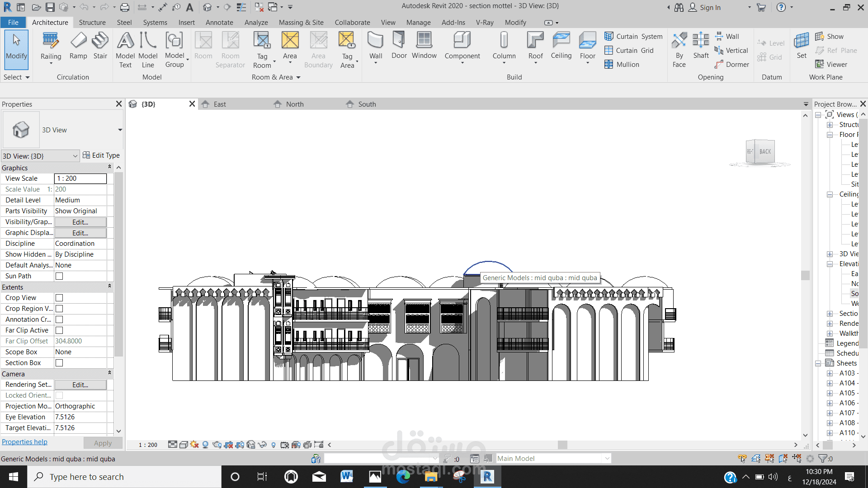
Task: Open the Properties help link
Action: click(x=24, y=442)
